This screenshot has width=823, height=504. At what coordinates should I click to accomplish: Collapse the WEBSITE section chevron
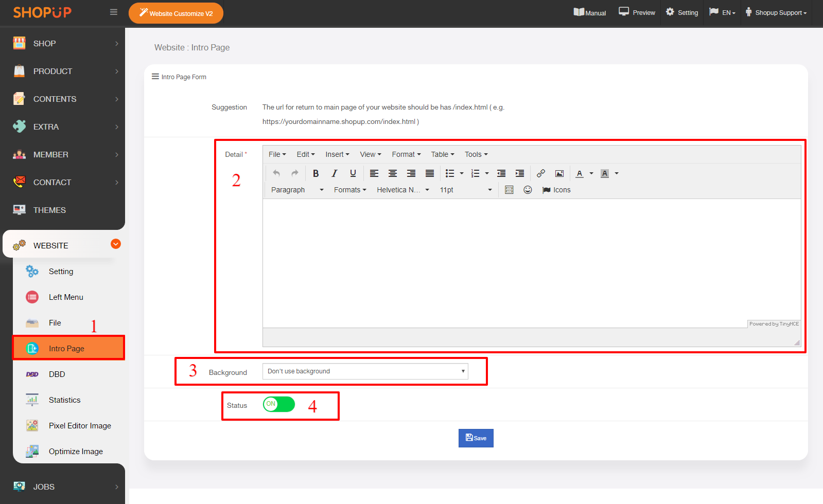tap(116, 244)
